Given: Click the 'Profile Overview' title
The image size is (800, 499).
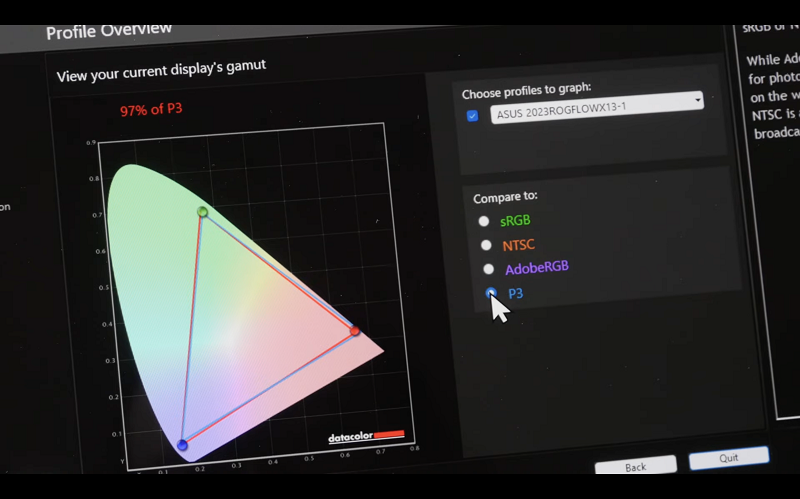Looking at the screenshot, I should tap(109, 31).
